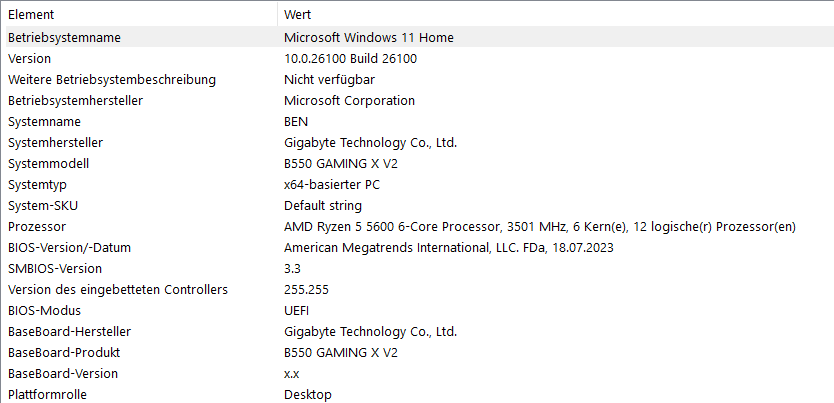Select the BaseBoard-Hersteller row
The height and width of the screenshot is (403, 834).
point(69,331)
